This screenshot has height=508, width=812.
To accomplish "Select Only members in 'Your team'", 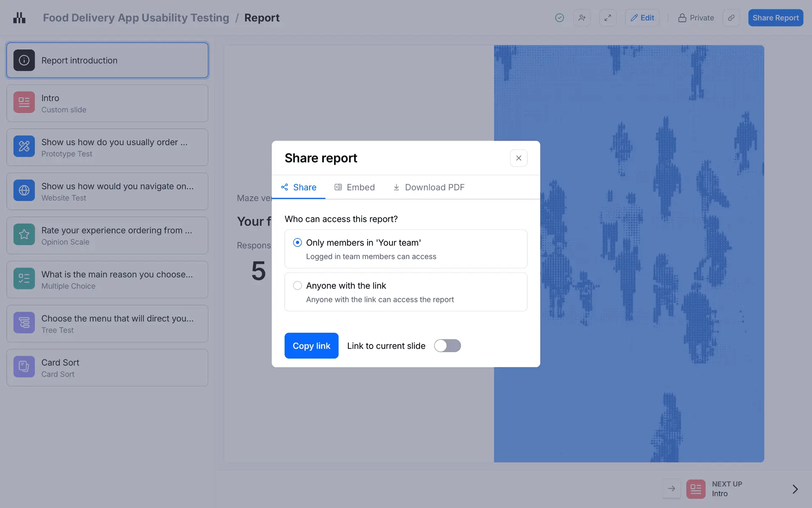I will [x=297, y=243].
